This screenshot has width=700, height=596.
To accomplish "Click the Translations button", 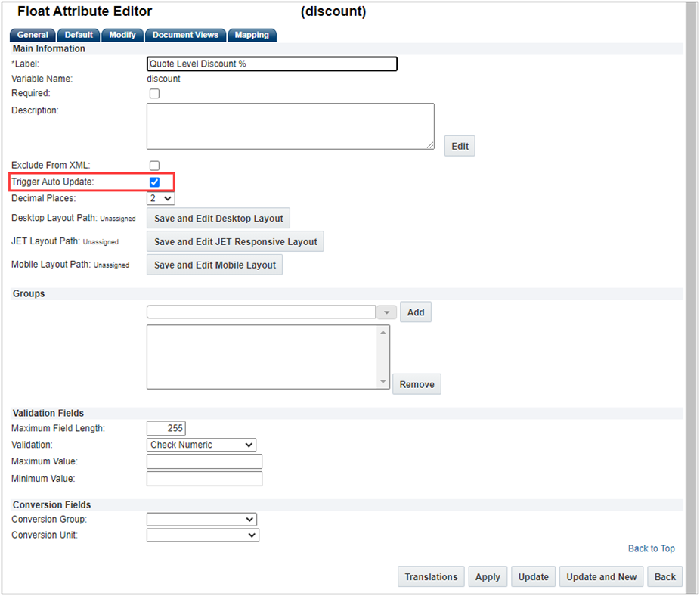I will pos(431,576).
